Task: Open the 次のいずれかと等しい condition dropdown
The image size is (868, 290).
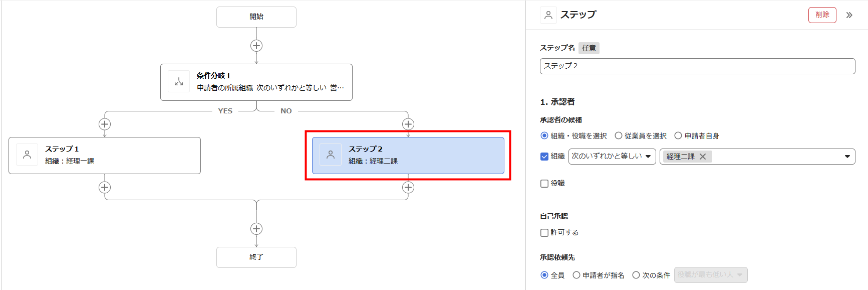Action: [612, 157]
